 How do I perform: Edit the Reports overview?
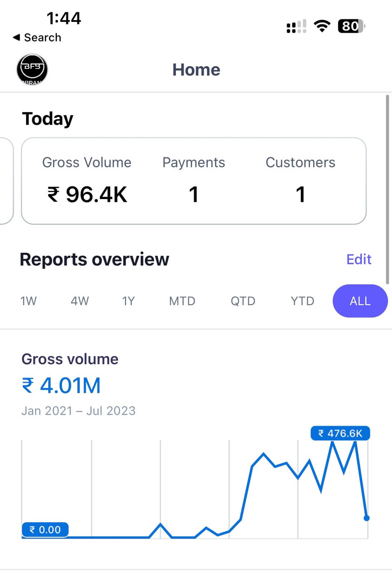[x=359, y=259]
